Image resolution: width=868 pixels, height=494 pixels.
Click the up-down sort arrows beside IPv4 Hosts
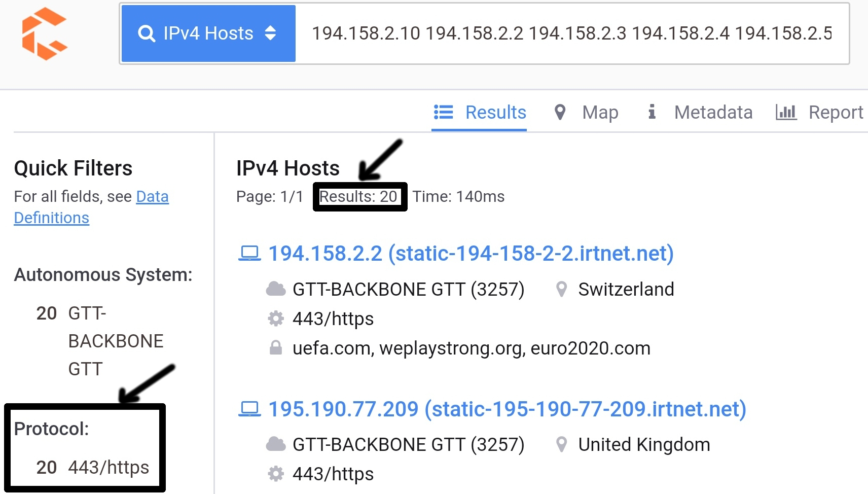(270, 33)
